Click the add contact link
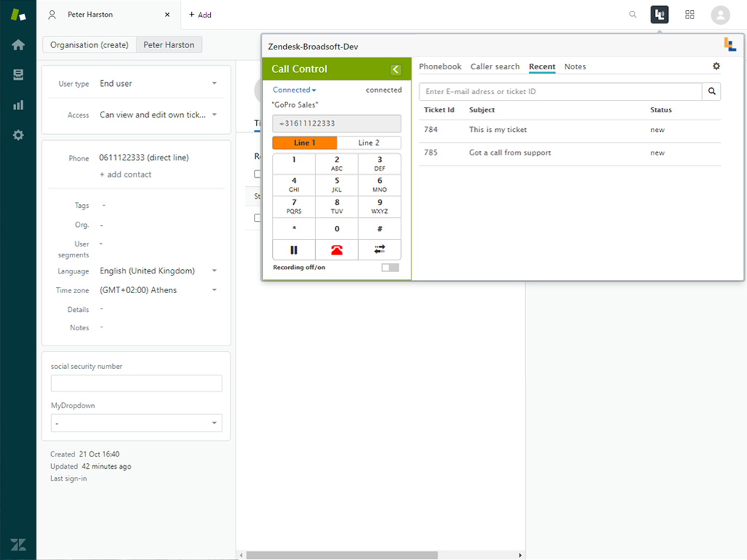The image size is (747, 560). 125,175
